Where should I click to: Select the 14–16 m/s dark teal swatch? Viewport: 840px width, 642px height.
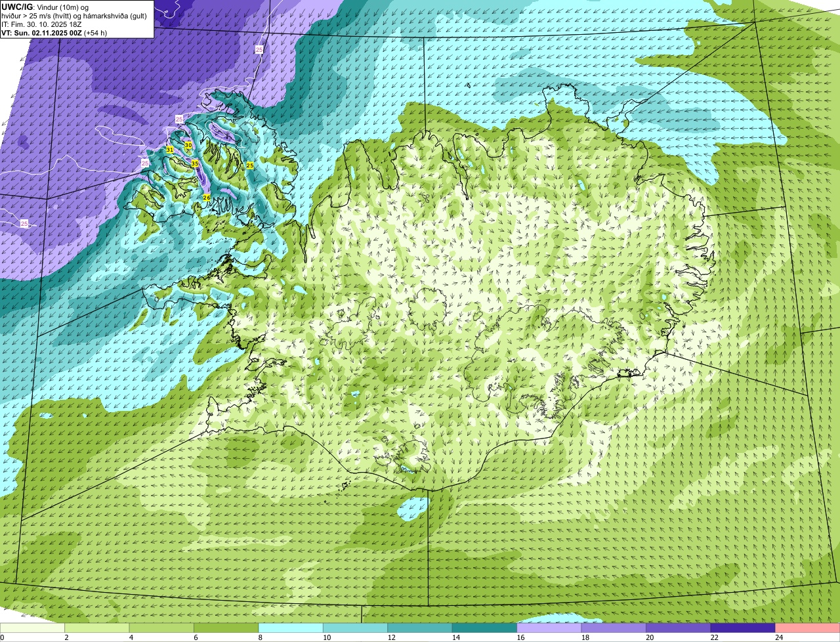pyautogui.click(x=485, y=628)
